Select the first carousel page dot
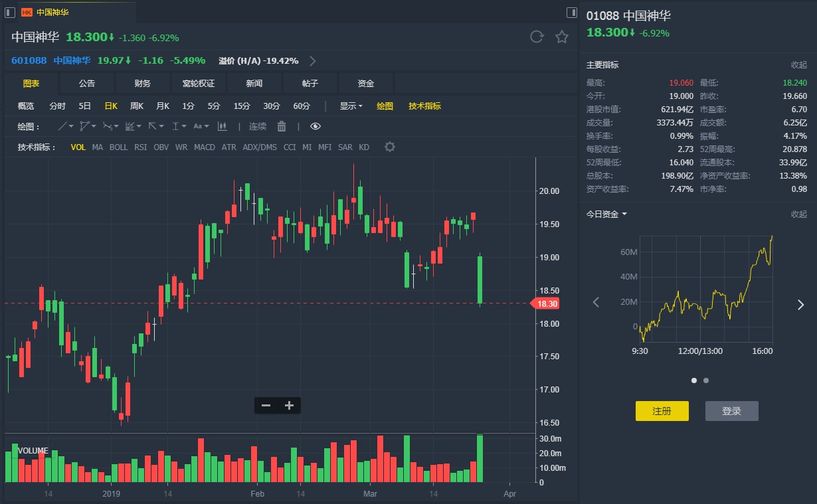This screenshot has height=504, width=817. pyautogui.click(x=694, y=380)
